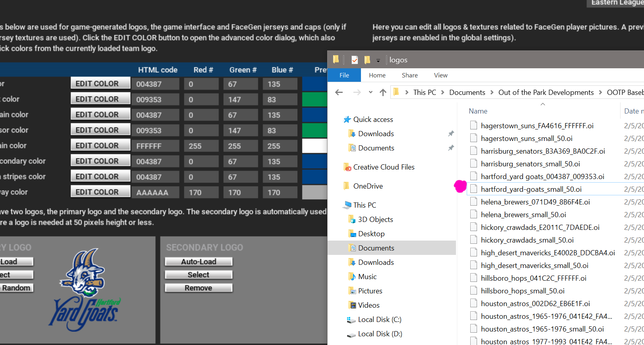
Task: Switch to the View ribbon tab
Action: (x=440, y=75)
